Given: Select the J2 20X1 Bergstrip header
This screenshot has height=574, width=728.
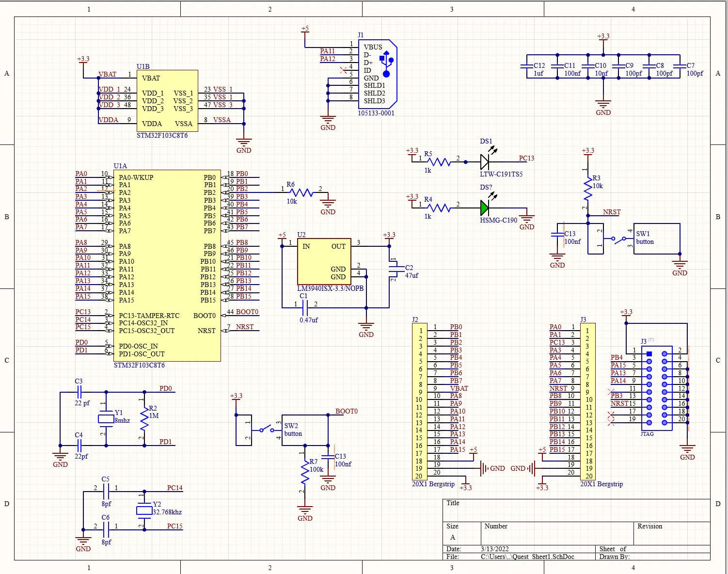Looking at the screenshot, I should coord(420,401).
